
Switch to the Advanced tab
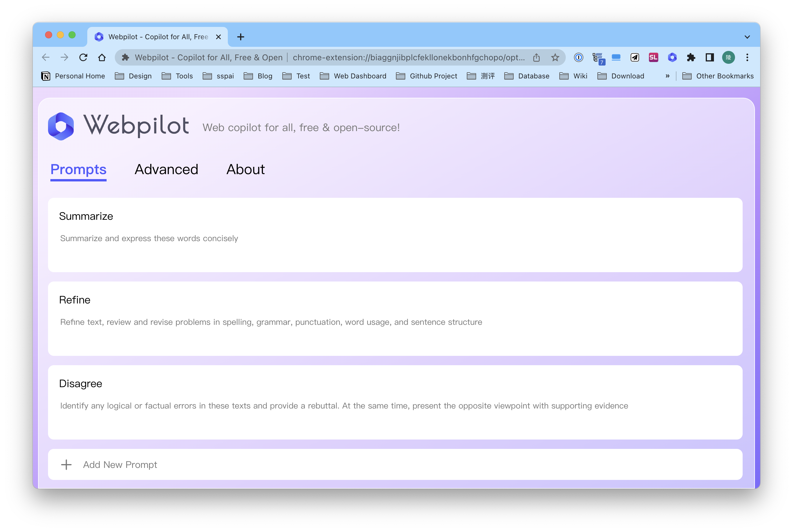(166, 169)
